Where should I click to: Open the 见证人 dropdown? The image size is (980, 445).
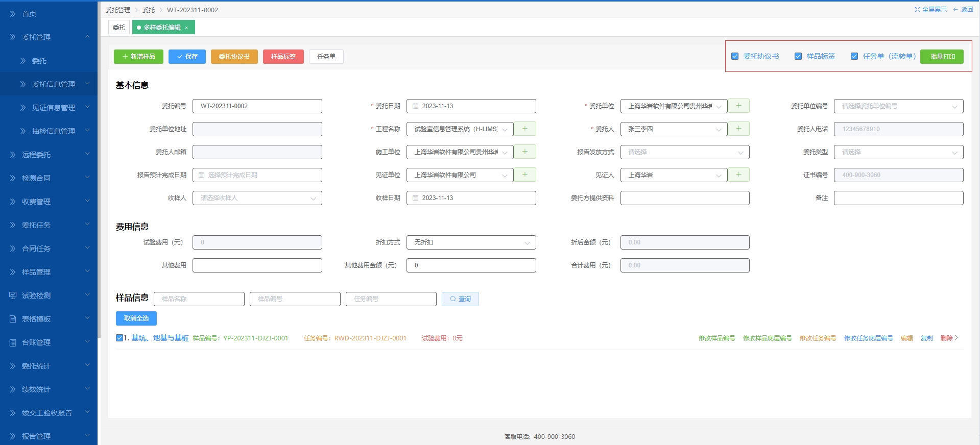[674, 175]
